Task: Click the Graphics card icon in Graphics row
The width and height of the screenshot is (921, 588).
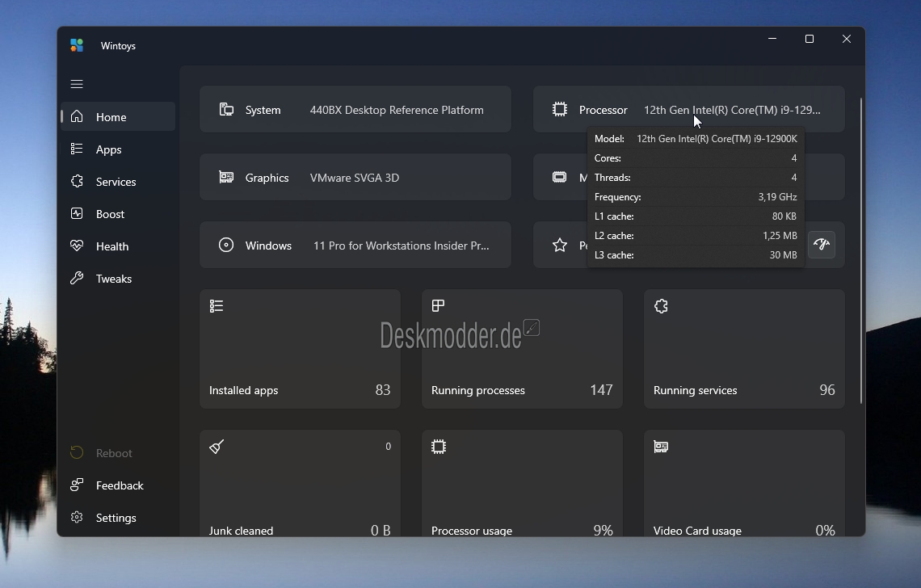Action: pos(227,177)
